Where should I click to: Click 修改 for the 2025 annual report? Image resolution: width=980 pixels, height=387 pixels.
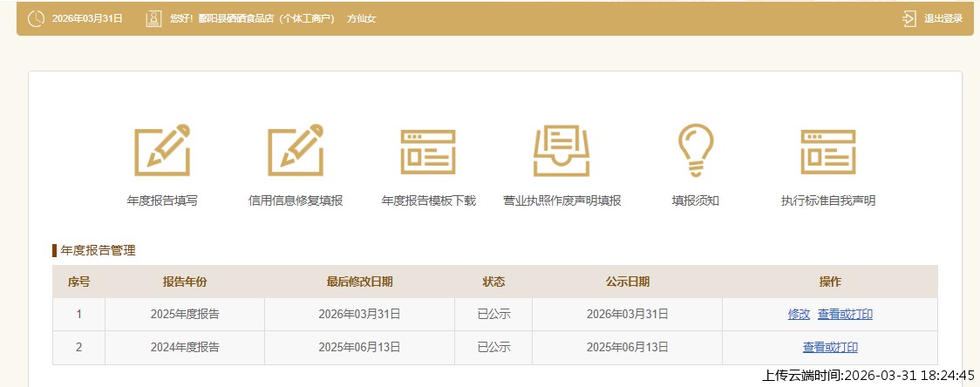[799, 315]
